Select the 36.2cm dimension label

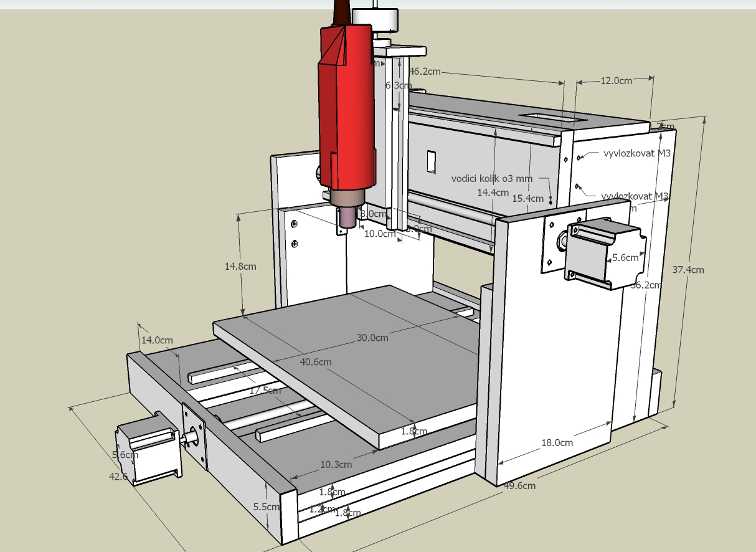point(646,285)
